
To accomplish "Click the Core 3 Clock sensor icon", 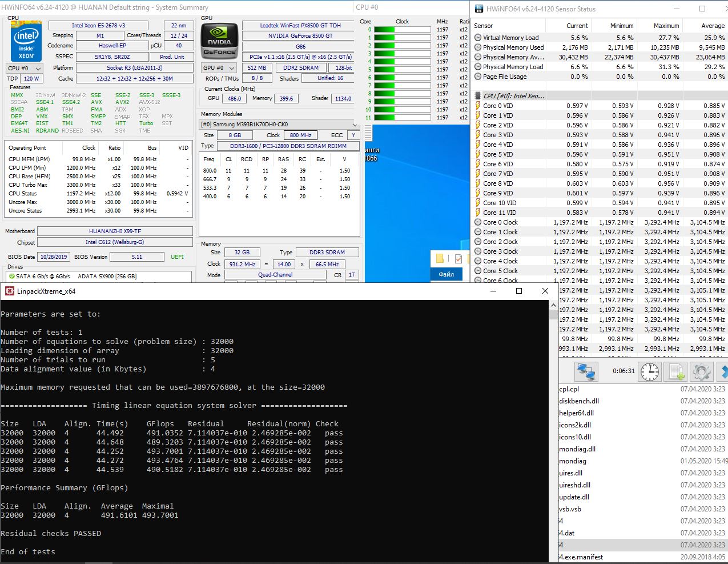I will [x=478, y=251].
